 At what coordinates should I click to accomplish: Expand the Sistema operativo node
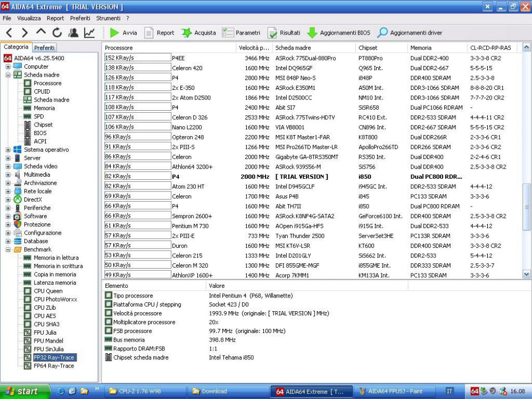point(8,149)
